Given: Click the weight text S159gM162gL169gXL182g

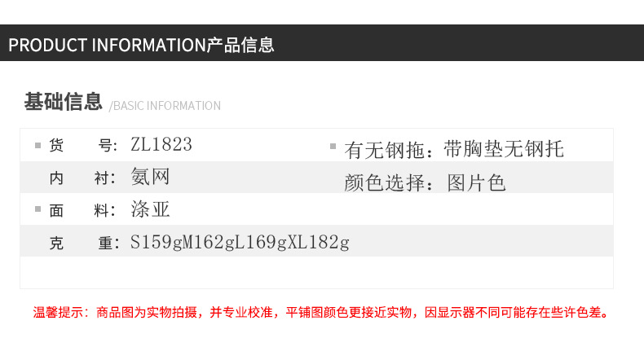Looking at the screenshot, I should [240, 243].
